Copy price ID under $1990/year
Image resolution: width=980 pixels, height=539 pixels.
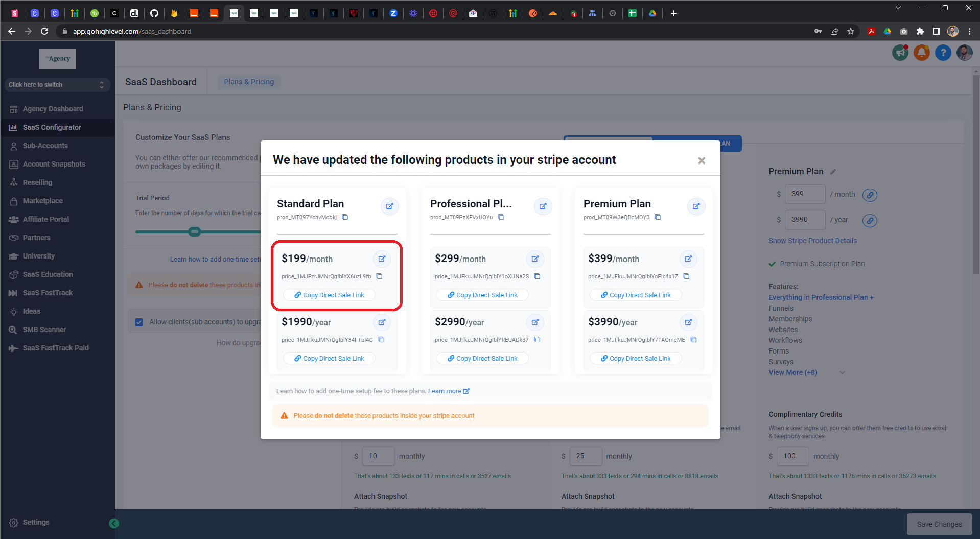(x=381, y=340)
